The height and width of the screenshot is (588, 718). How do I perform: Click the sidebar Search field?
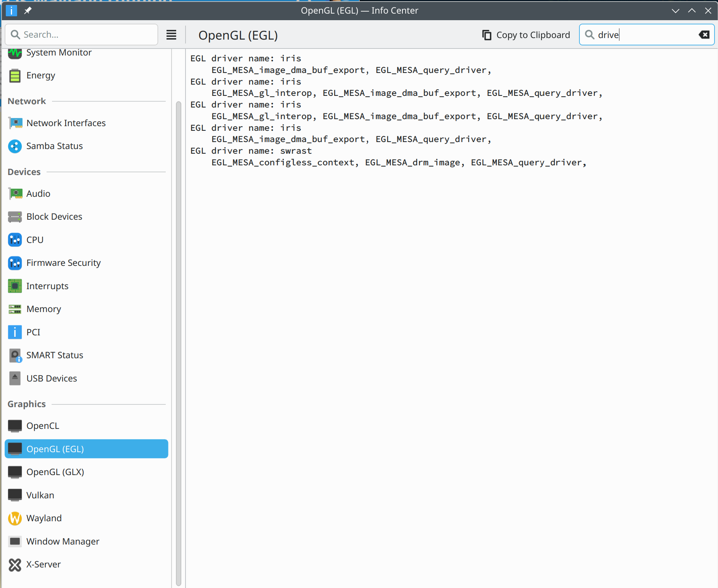pyautogui.click(x=82, y=35)
